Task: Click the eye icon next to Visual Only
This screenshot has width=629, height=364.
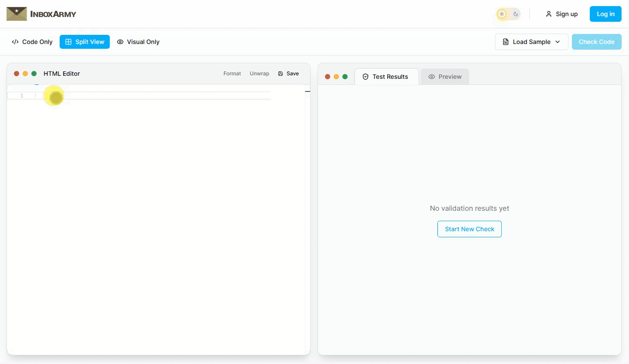Action: pos(120,42)
